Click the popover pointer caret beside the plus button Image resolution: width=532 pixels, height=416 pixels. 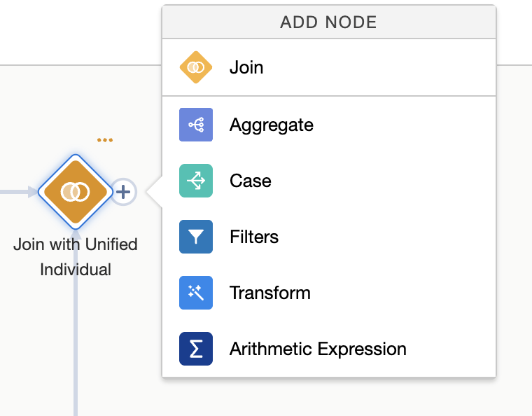pyautogui.click(x=155, y=191)
